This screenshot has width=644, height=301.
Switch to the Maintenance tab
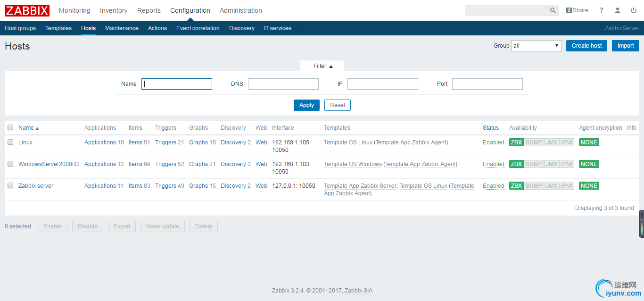coord(122,28)
